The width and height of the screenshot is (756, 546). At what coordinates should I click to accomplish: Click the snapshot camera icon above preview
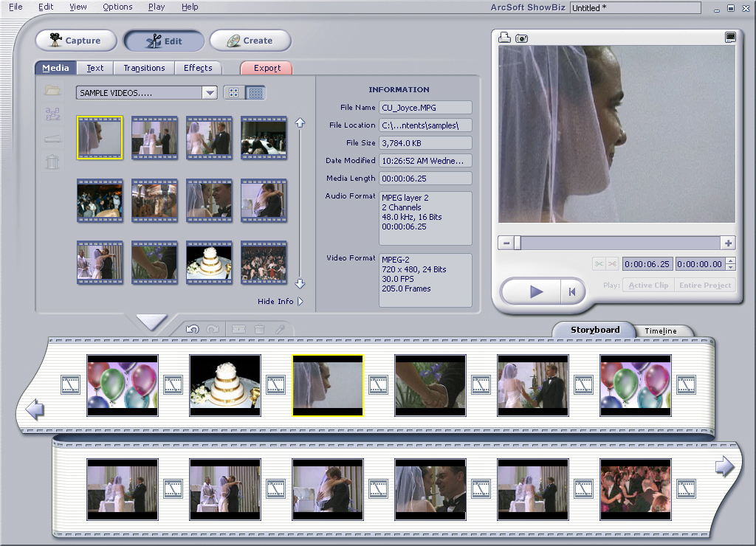(x=522, y=38)
